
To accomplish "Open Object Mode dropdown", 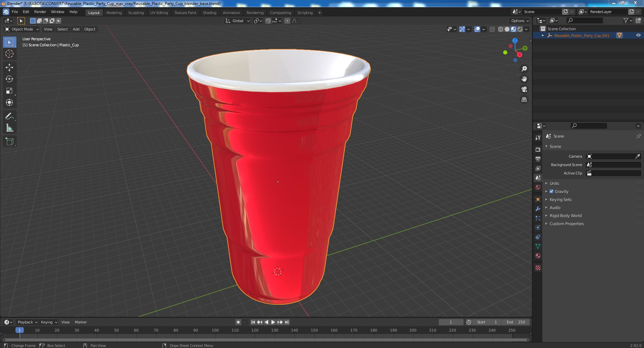I will (22, 29).
